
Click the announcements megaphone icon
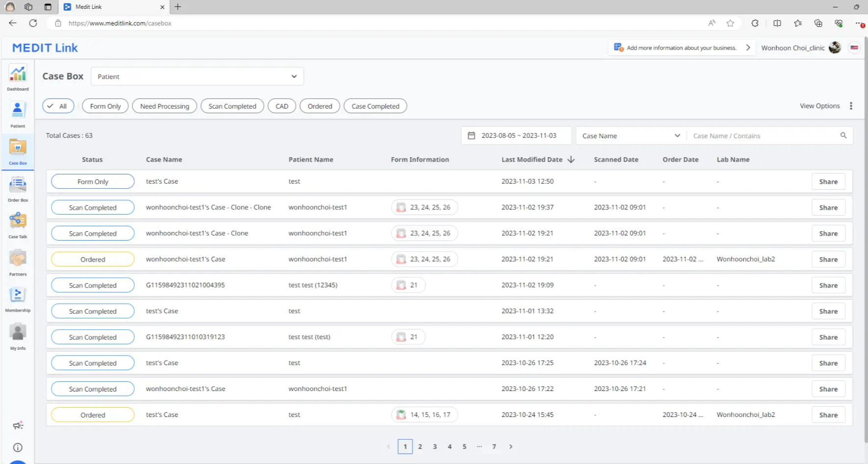18,425
